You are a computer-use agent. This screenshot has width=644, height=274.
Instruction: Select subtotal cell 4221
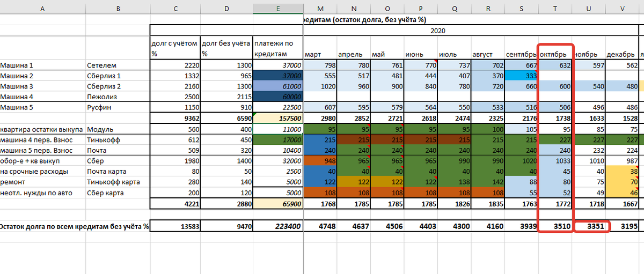175,204
